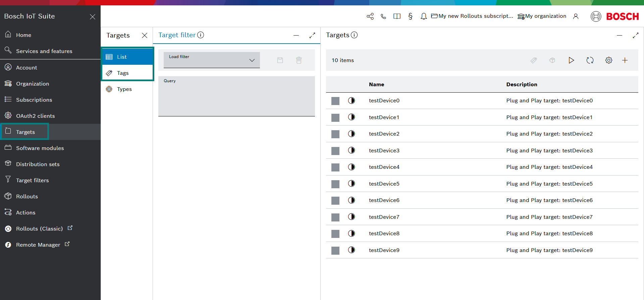
Task: Tick the checkbox next to testDevice4
Action: pyautogui.click(x=335, y=167)
